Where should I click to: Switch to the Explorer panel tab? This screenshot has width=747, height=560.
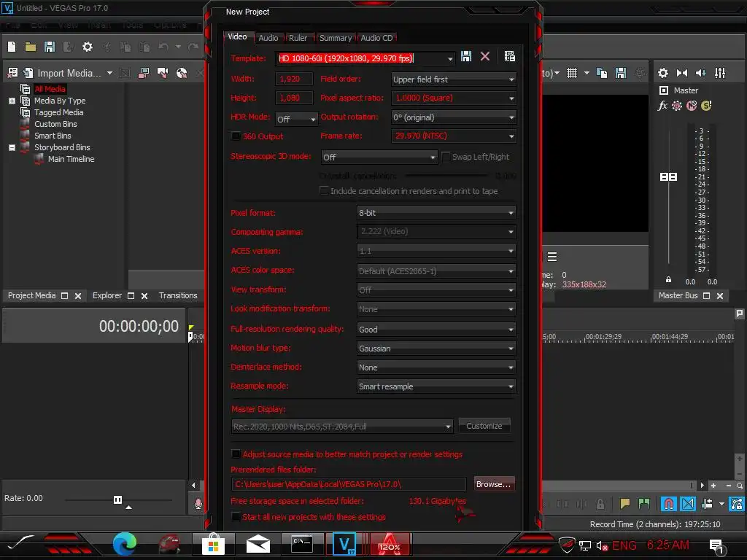(107, 295)
